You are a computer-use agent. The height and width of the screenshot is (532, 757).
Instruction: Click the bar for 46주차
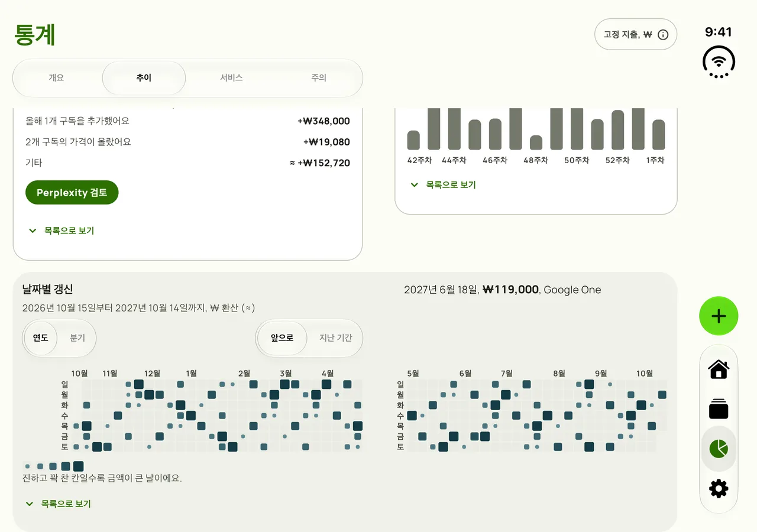[495, 134]
